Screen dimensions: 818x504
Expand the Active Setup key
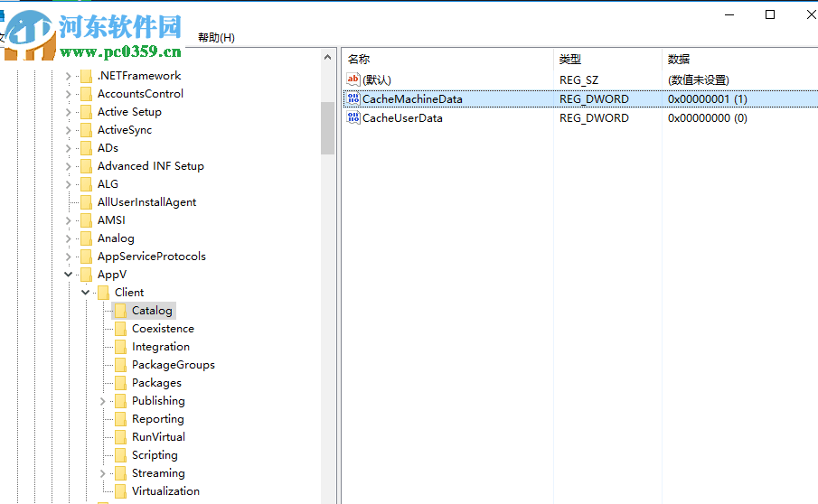69,112
